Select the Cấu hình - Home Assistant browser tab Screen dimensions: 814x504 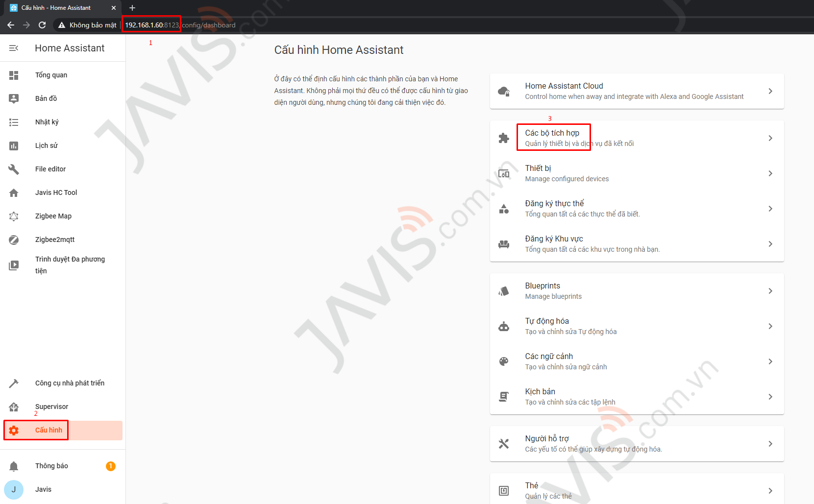pos(62,8)
